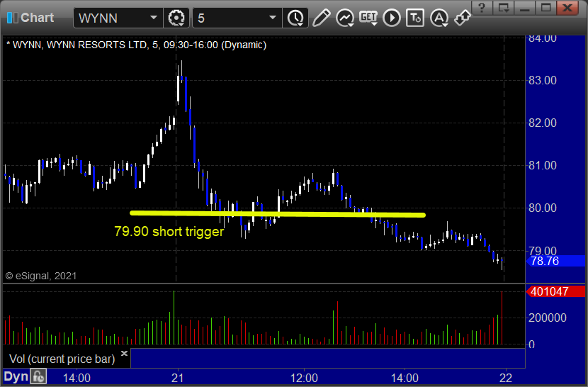
Task: Open the alerts A circle icon
Action: tap(439, 18)
